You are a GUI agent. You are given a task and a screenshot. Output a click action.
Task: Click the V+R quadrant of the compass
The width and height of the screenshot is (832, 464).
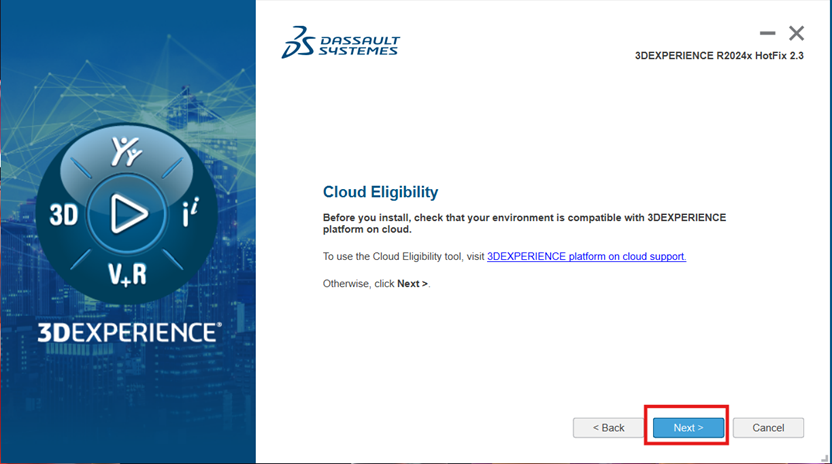[127, 274]
